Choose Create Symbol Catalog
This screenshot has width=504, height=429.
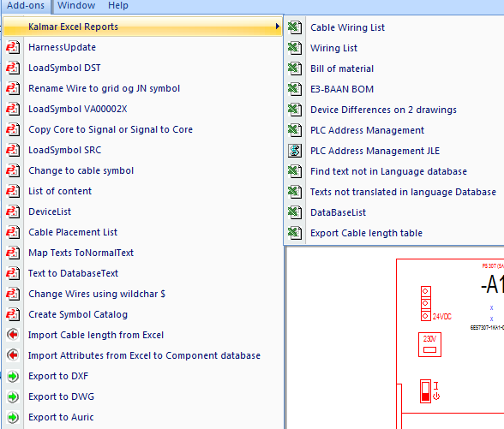coord(142,315)
